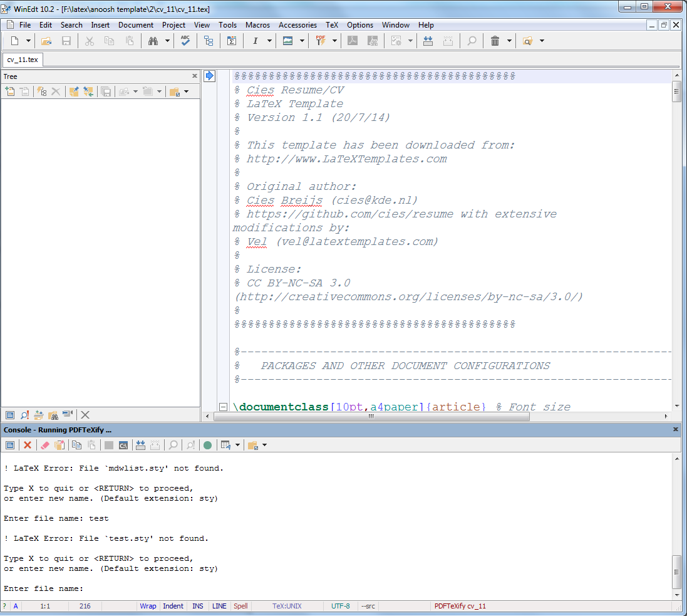
Task: Clear console with the pink eraser icon
Action: click(x=44, y=445)
